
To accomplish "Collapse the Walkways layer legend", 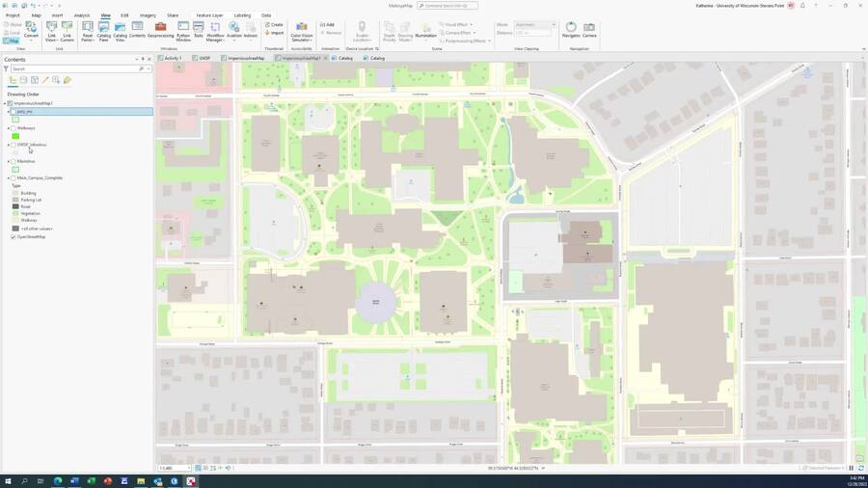I will click(9, 128).
